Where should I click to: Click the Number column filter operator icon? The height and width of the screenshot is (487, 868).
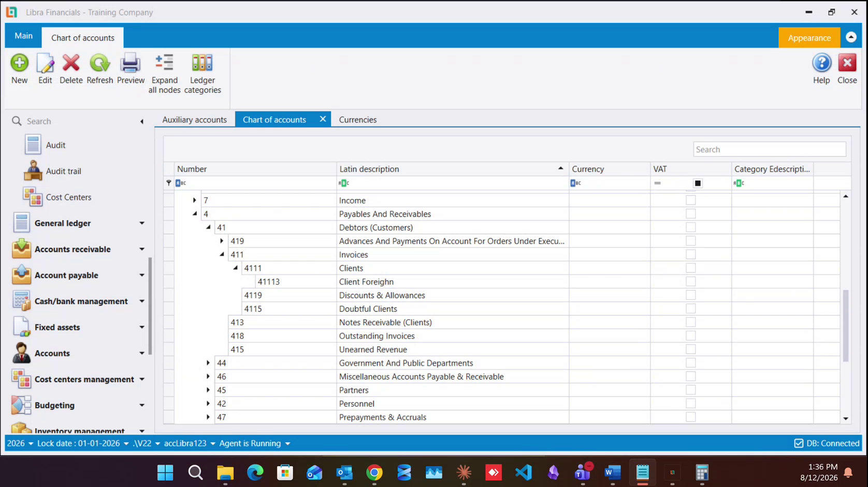[x=181, y=183]
